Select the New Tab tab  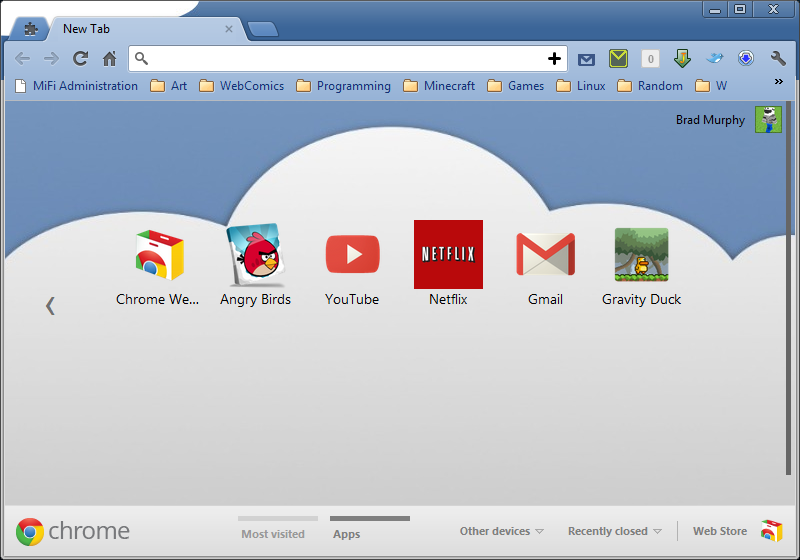click(145, 29)
